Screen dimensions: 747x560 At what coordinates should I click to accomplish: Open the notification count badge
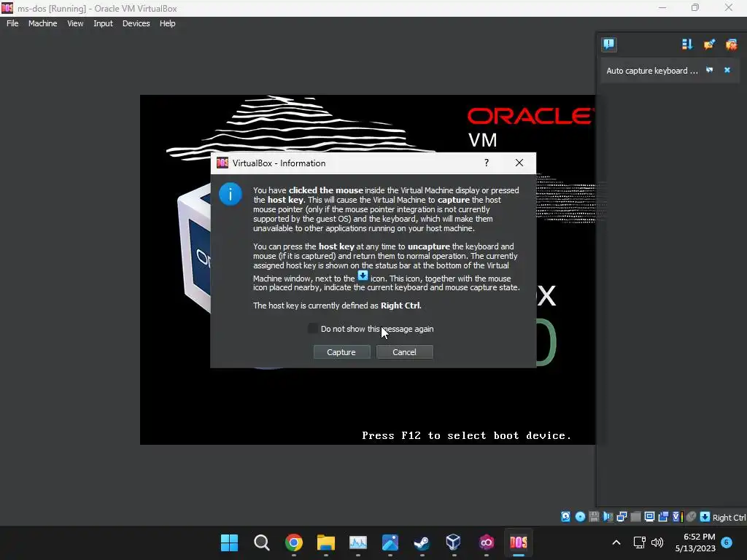(727, 542)
